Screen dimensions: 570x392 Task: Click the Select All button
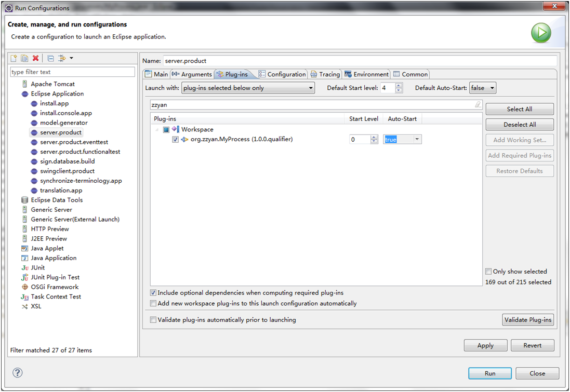click(x=520, y=109)
